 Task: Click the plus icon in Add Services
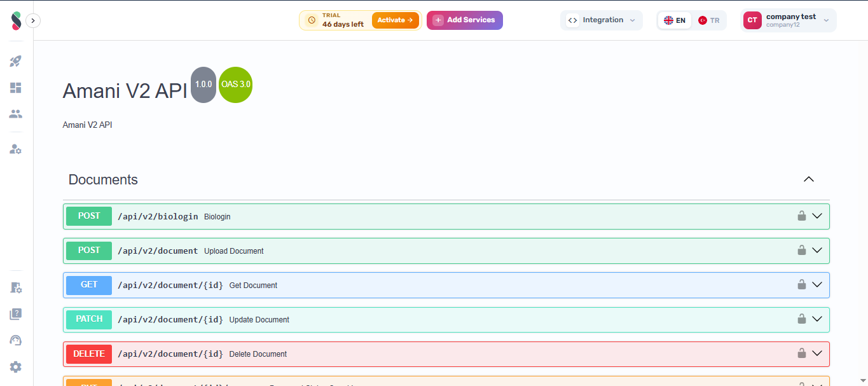[438, 20]
